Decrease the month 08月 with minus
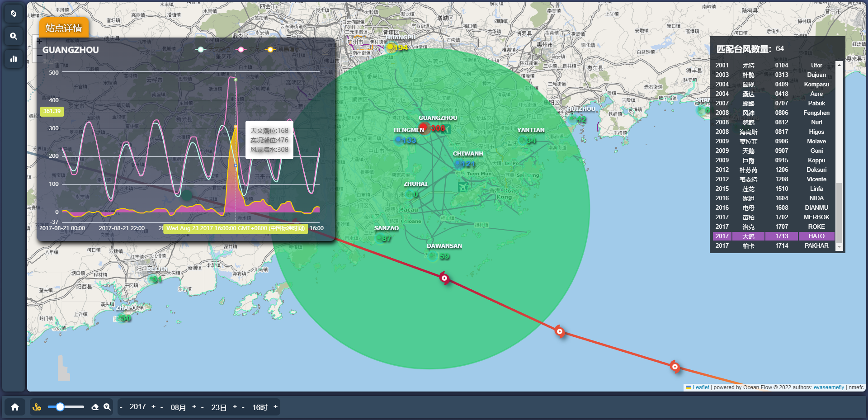The height and width of the screenshot is (420, 868). click(x=162, y=407)
